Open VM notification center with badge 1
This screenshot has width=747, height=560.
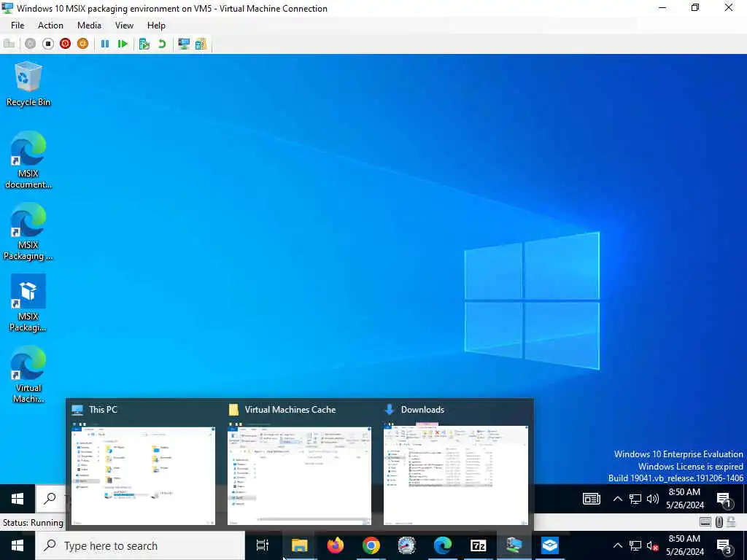click(724, 499)
